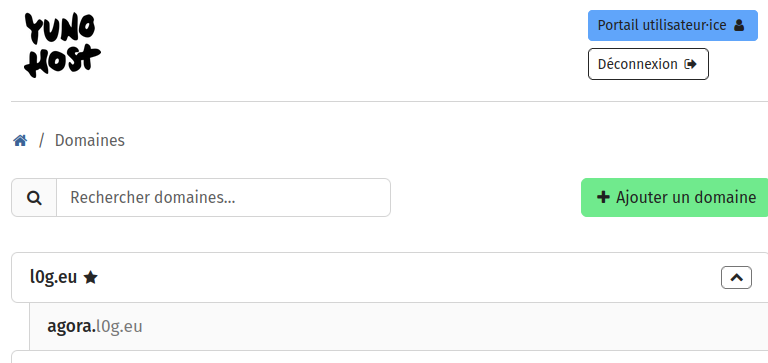Go home via breadcrumb house icon
This screenshot has height=363, width=768.
pos(20,141)
